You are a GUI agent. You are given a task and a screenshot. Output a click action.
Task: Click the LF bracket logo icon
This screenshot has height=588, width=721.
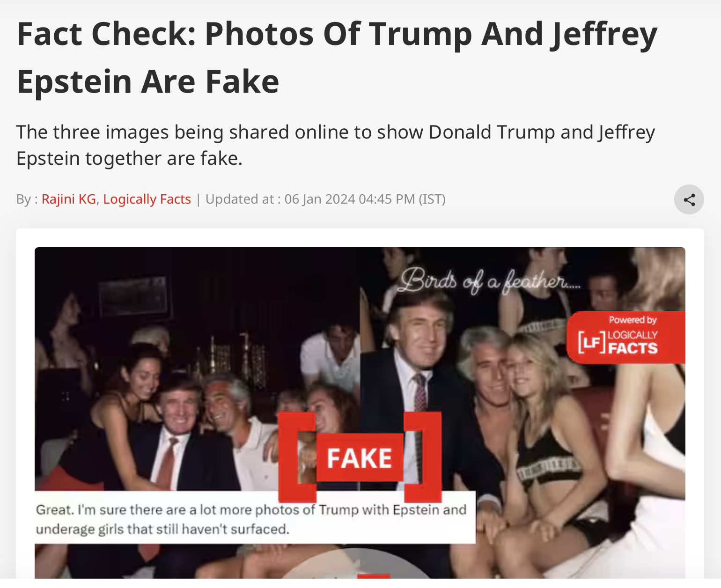(591, 342)
